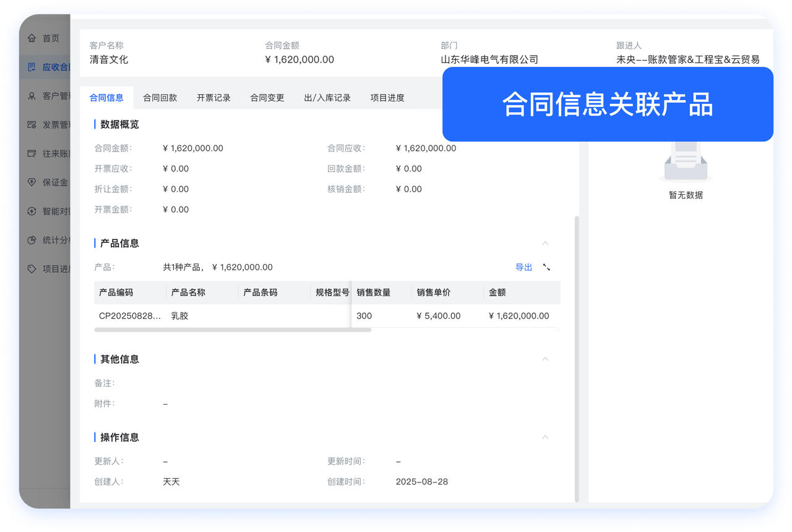
Task: Expand product table to fullscreen via arrows icon
Action: (546, 267)
